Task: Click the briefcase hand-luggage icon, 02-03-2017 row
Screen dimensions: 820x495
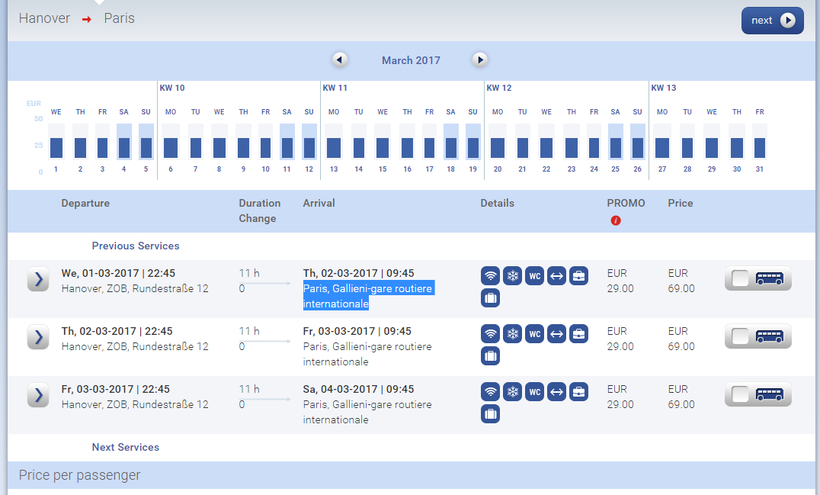Action: coord(579,334)
